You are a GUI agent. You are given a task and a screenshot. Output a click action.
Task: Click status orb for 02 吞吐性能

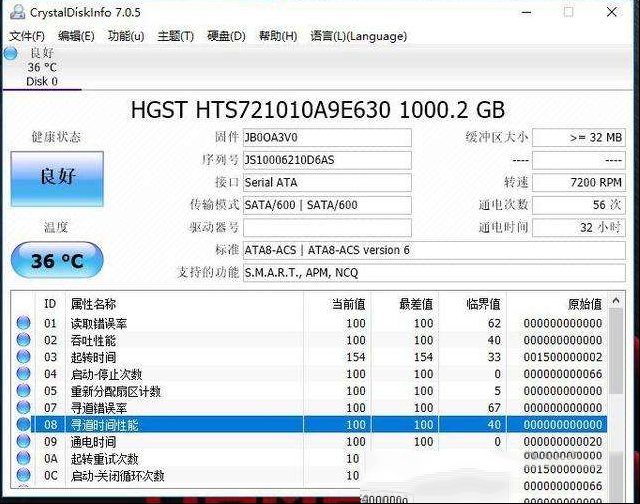(x=24, y=340)
